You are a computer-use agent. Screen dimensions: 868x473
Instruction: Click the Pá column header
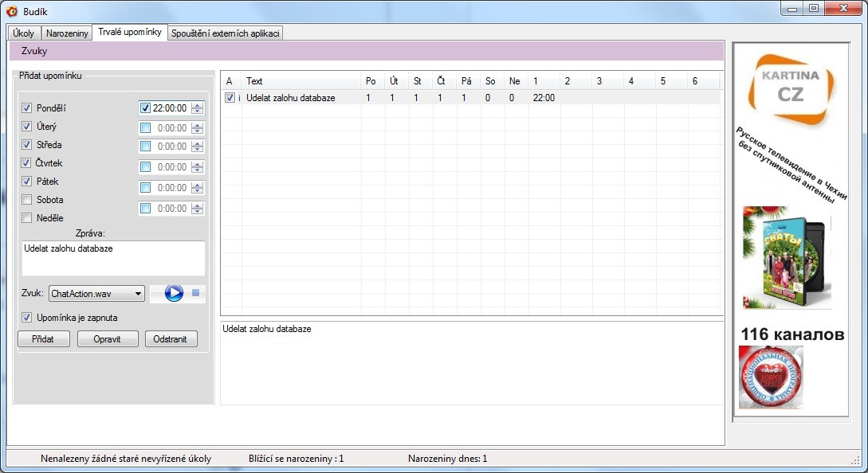(x=469, y=80)
